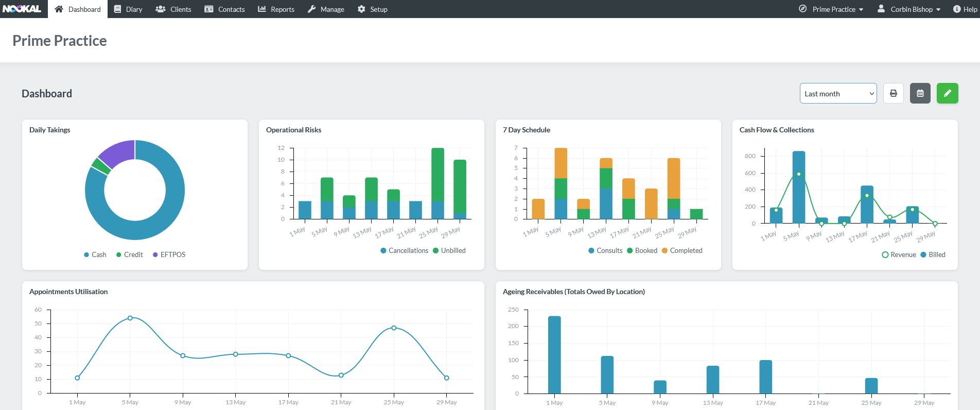
Task: Toggle the Revenue legend item
Action: [899, 254]
